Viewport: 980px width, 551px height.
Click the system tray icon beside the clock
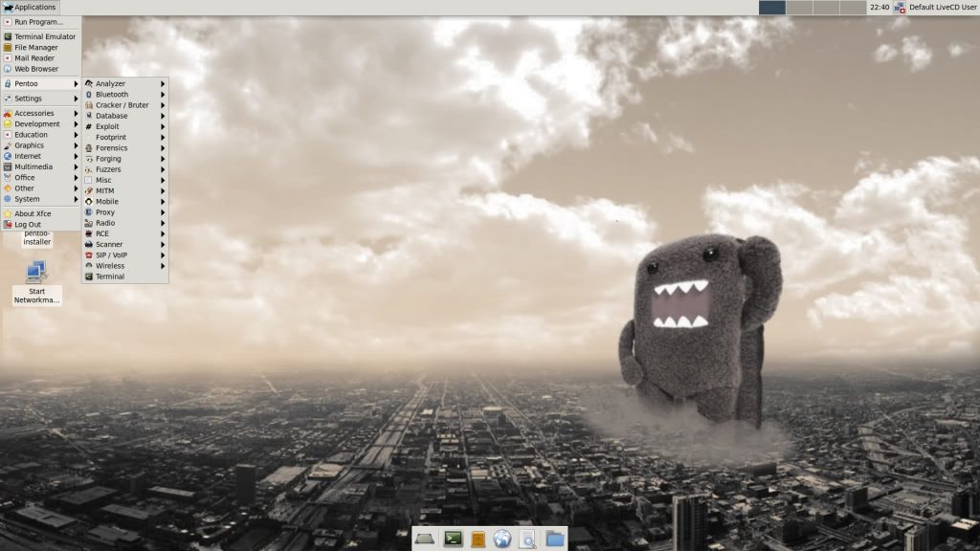(x=900, y=7)
